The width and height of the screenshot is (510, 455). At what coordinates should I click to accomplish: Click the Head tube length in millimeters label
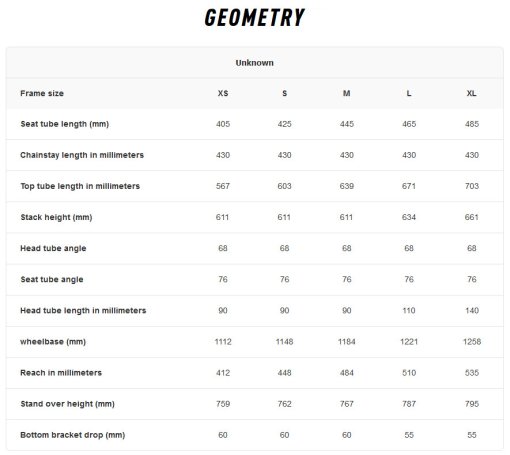click(83, 311)
